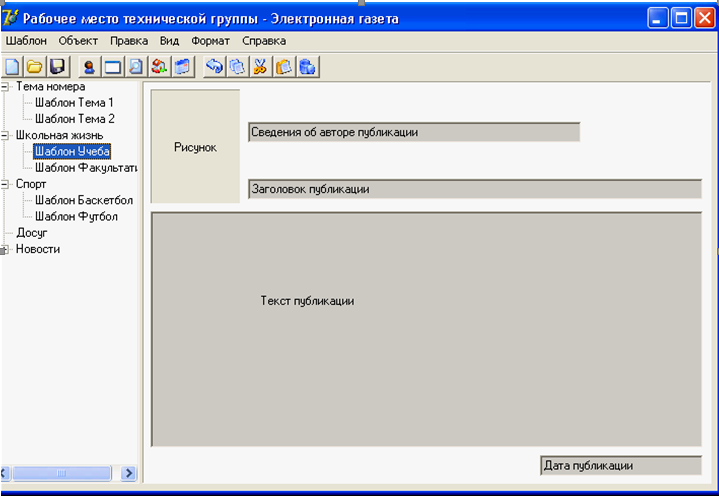The height and width of the screenshot is (496, 719).
Task: Click the Текст публикации area
Action: [426, 329]
